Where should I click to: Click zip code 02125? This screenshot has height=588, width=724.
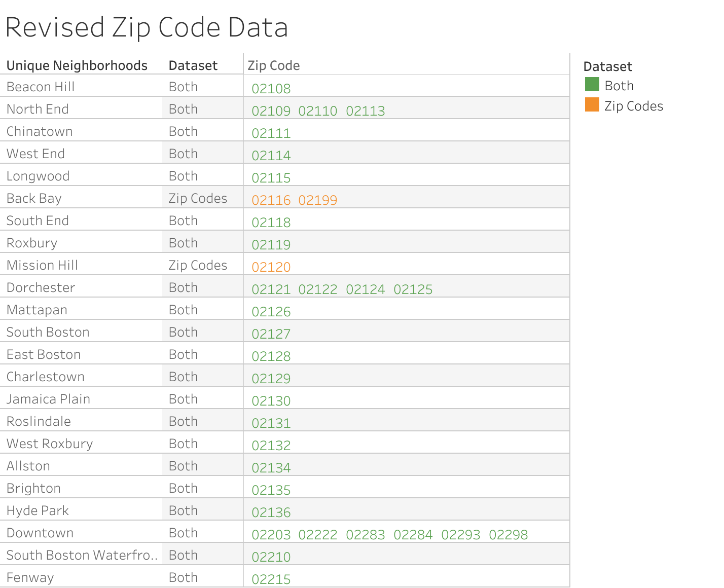pos(413,289)
